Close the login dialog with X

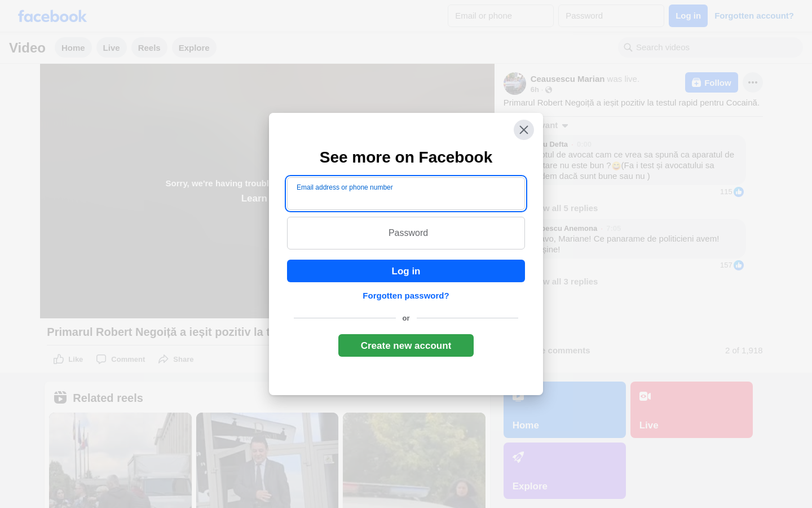tap(523, 130)
